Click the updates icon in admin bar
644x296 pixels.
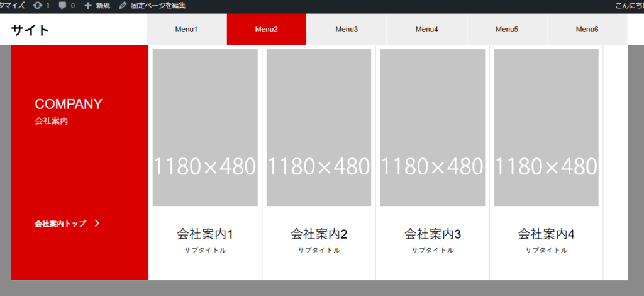[38, 6]
